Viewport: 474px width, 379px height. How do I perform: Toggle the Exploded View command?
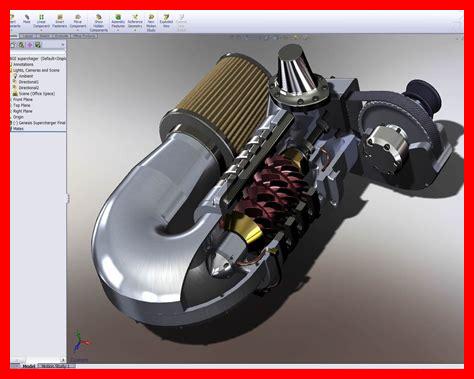point(166,21)
